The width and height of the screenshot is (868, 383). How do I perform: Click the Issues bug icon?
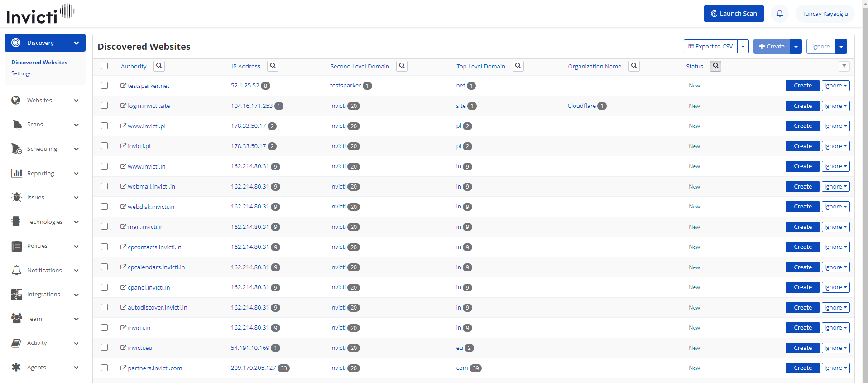point(17,197)
